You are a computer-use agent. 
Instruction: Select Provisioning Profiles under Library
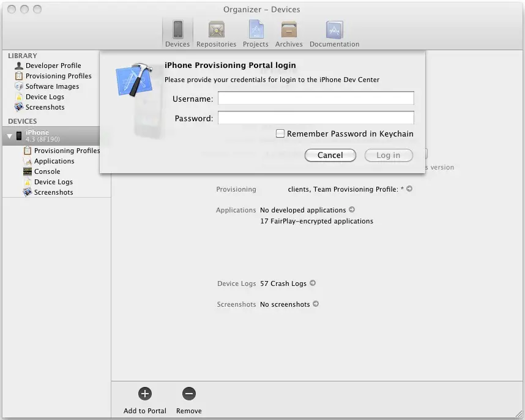click(58, 76)
